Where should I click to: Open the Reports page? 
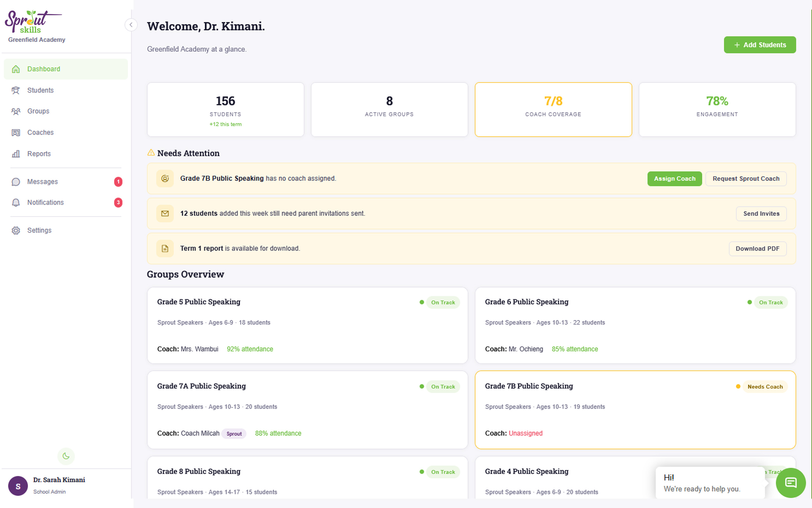[66, 154]
